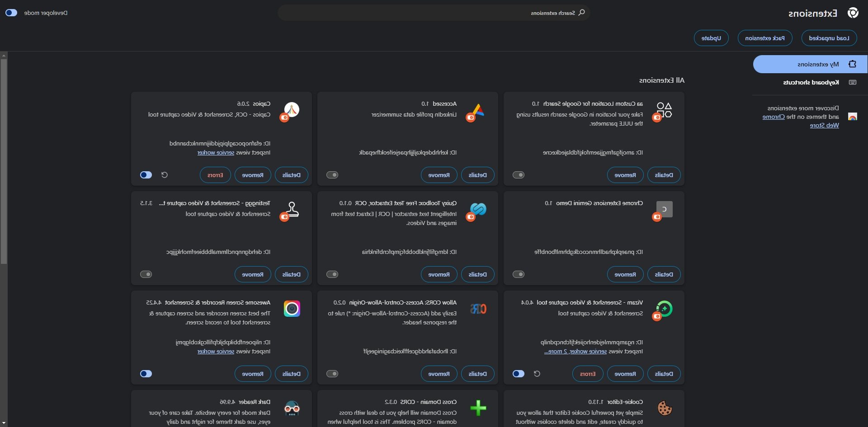Open Details for Chrome Extension Gemini Demo
The image size is (868, 427).
pyautogui.click(x=664, y=274)
